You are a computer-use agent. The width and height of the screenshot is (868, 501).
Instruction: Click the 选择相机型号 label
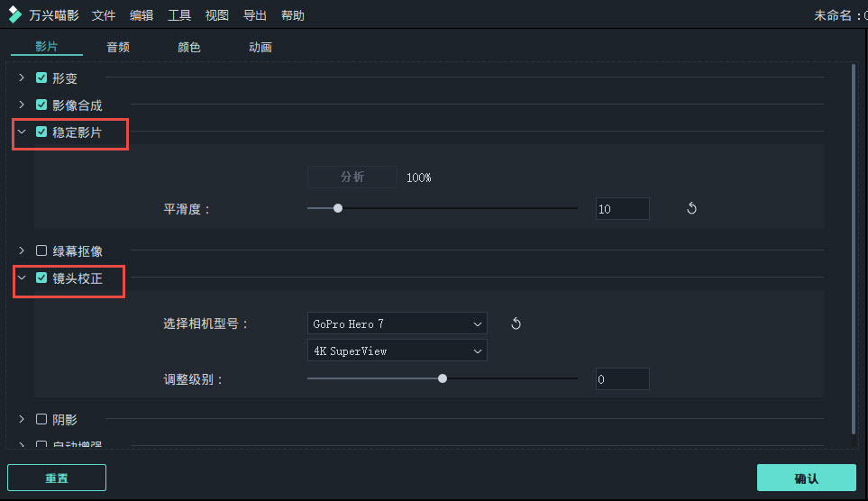[206, 323]
